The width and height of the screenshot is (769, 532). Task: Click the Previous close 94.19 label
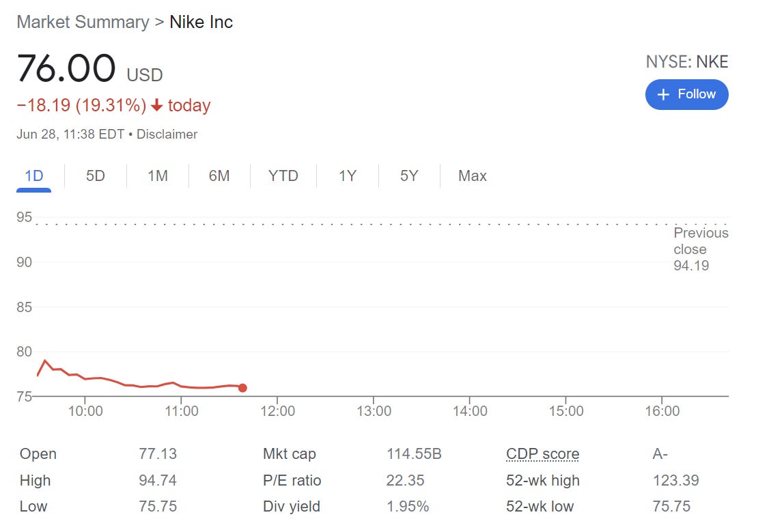point(700,249)
